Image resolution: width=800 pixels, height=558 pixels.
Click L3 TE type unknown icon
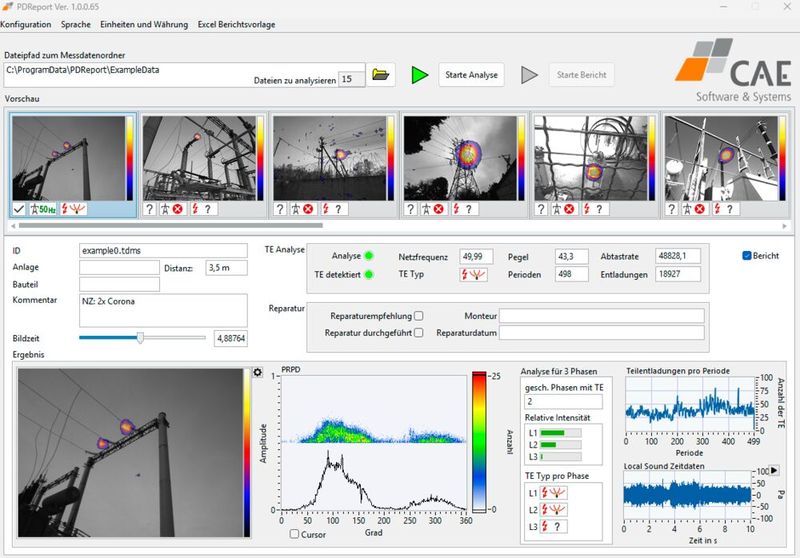pos(554,526)
